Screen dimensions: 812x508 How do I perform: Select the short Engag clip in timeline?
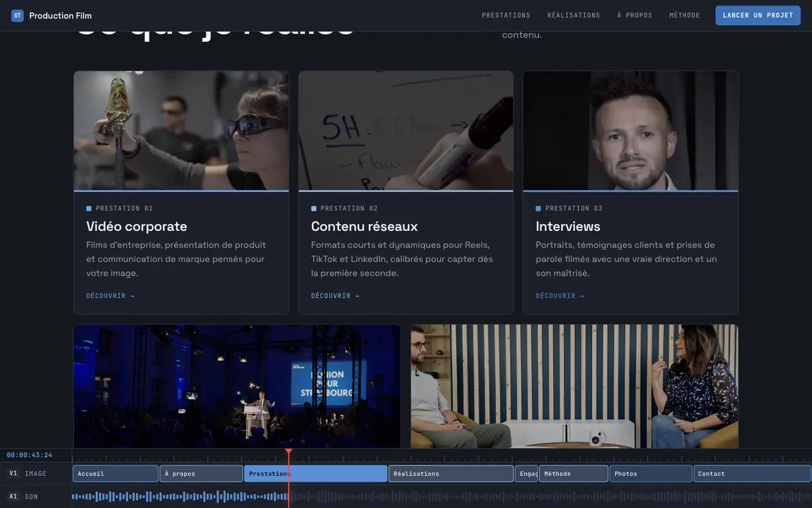pyautogui.click(x=526, y=473)
